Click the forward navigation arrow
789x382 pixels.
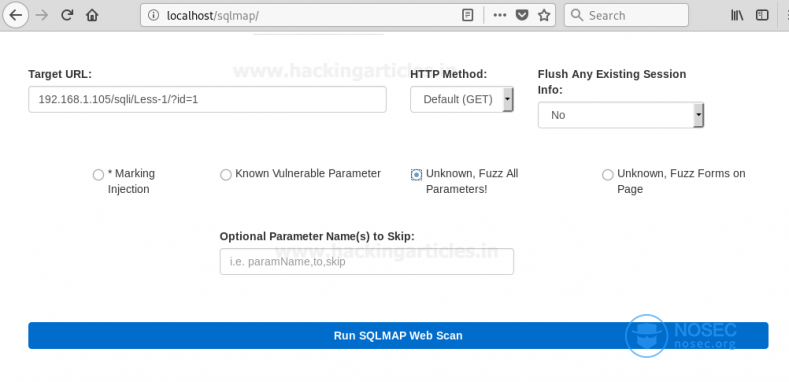click(x=42, y=15)
